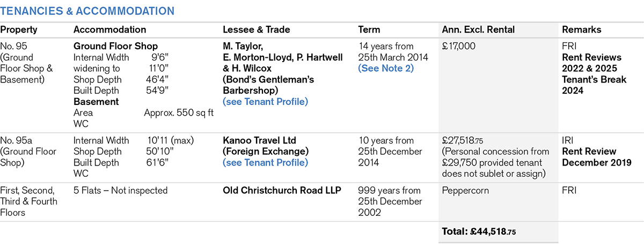644x248 pixels.
Task: Select the 5 Flats – Not inspected text
Action: click(x=121, y=191)
